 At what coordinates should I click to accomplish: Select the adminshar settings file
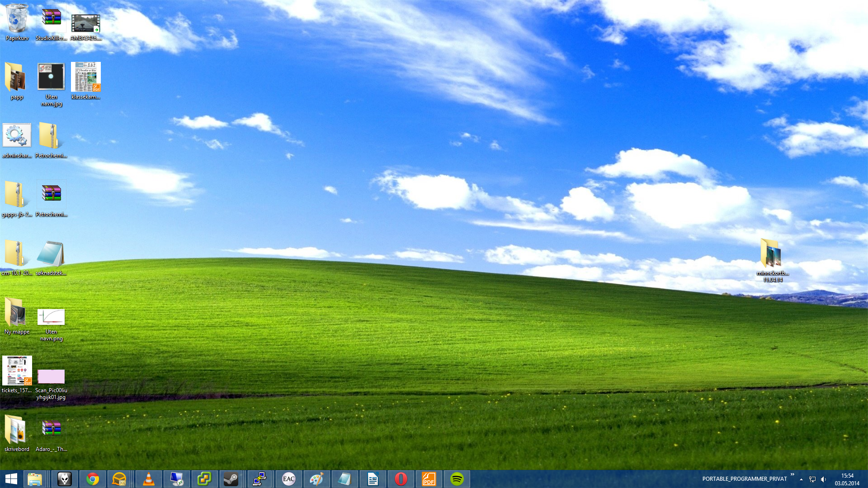click(x=17, y=140)
